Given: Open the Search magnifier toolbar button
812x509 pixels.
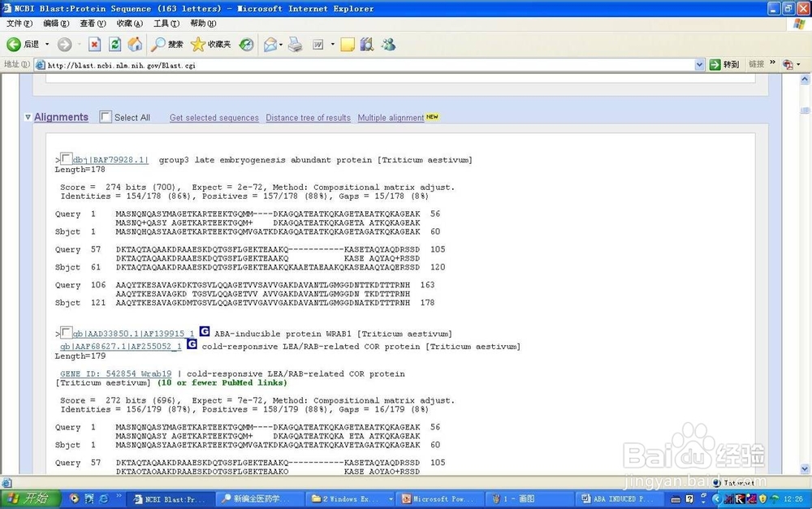Looking at the screenshot, I should tap(166, 45).
